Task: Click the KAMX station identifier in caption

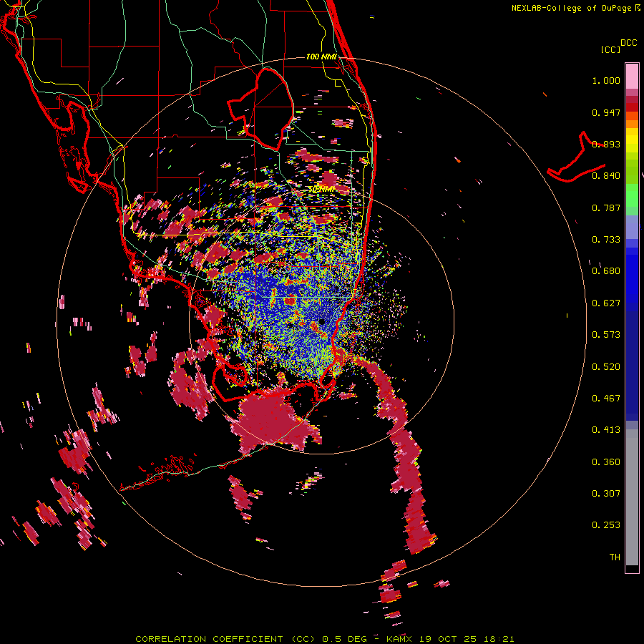Action: [x=401, y=639]
